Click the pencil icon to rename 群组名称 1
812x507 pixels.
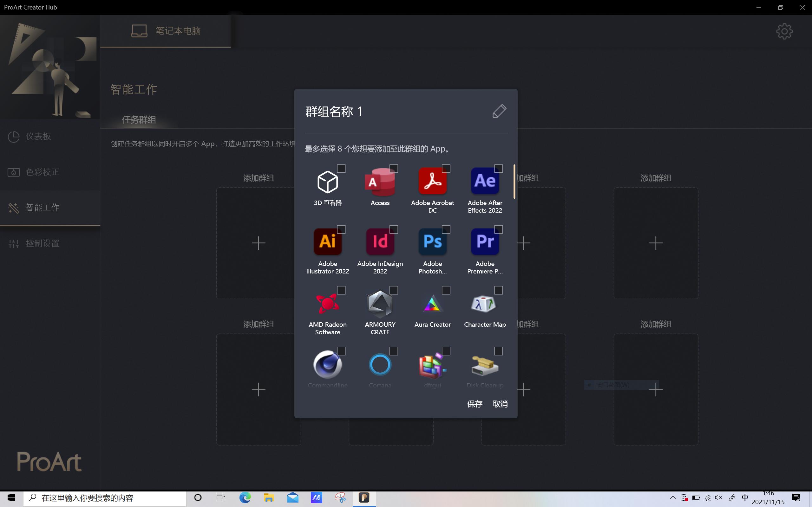click(x=499, y=111)
